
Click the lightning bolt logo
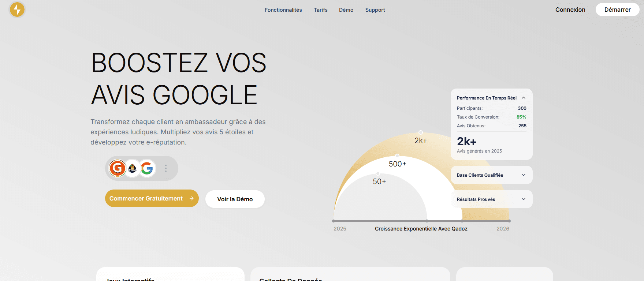point(17,10)
